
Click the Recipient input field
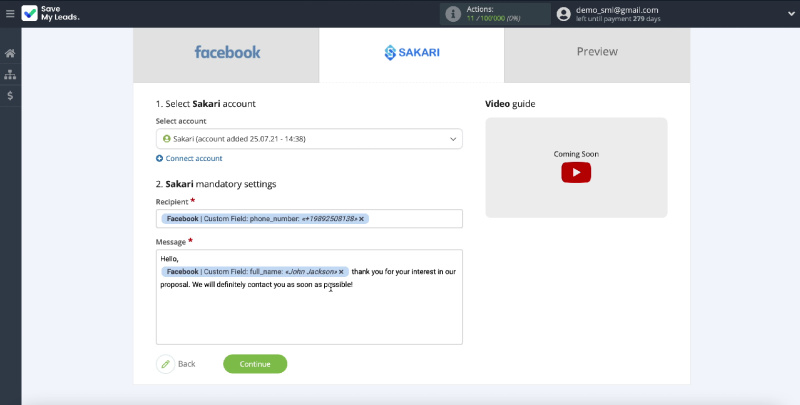(410, 219)
